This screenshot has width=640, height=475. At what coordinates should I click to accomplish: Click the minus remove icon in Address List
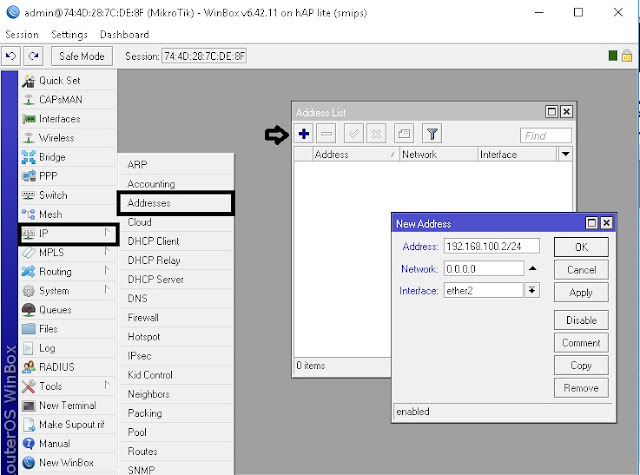(x=326, y=133)
